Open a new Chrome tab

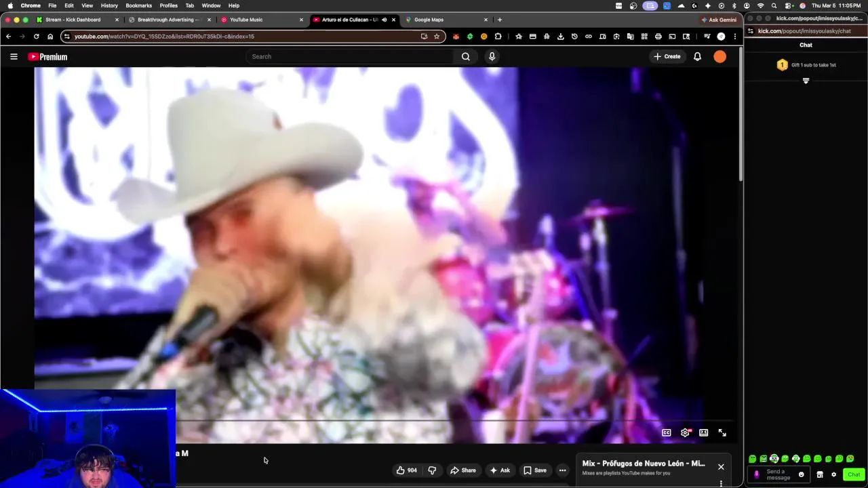[500, 20]
